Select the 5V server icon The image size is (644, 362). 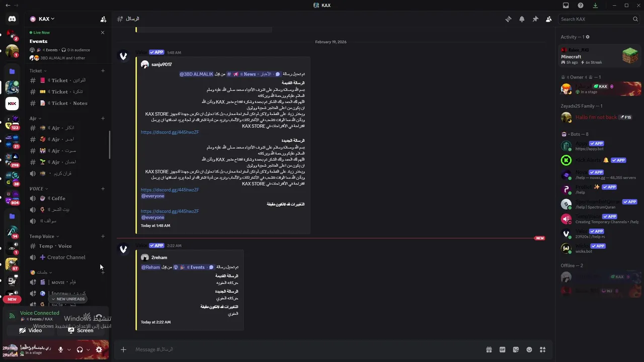[x=12, y=282]
